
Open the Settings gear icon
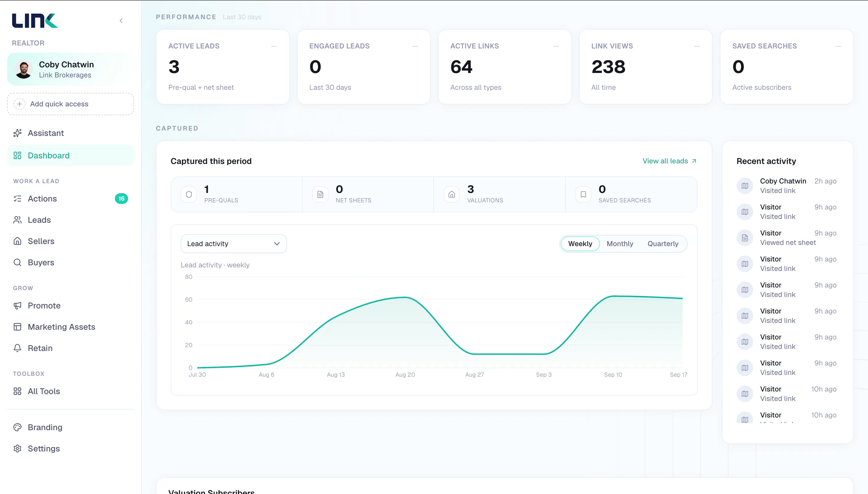(17, 448)
